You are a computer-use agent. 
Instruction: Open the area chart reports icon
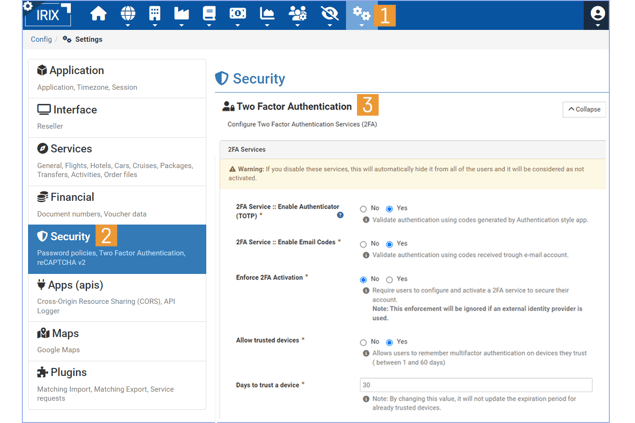(x=267, y=15)
